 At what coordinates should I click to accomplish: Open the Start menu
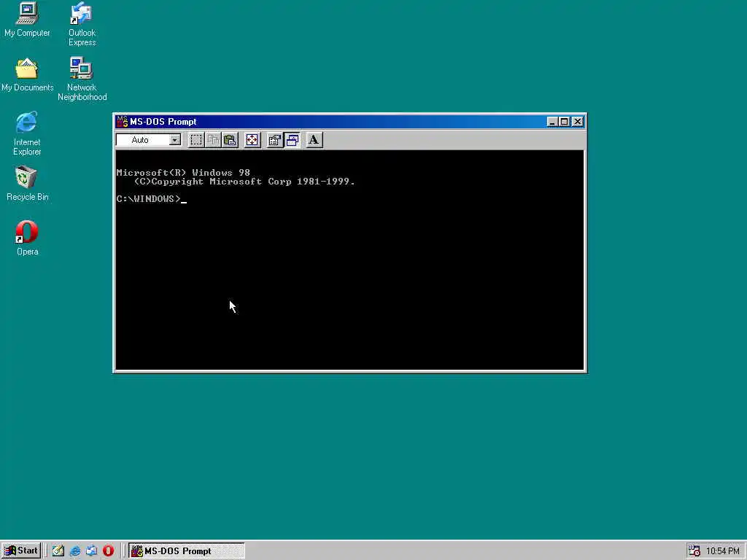[21, 551]
